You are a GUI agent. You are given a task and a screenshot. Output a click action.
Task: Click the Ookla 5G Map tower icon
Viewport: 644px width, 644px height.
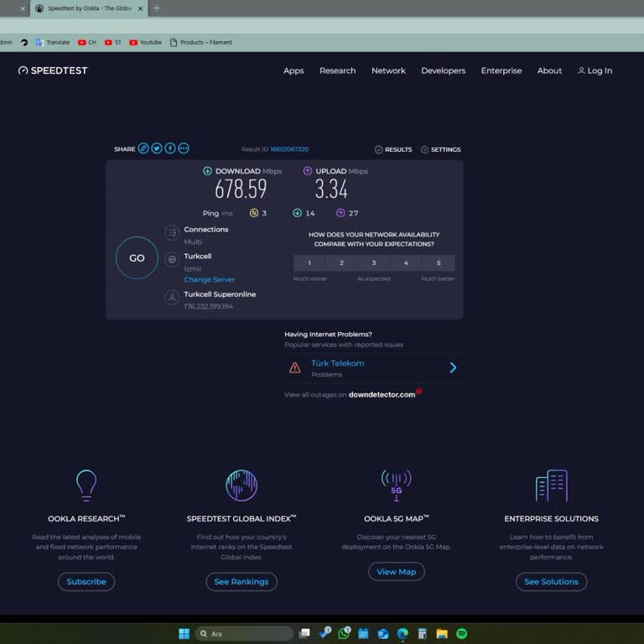[x=397, y=486]
